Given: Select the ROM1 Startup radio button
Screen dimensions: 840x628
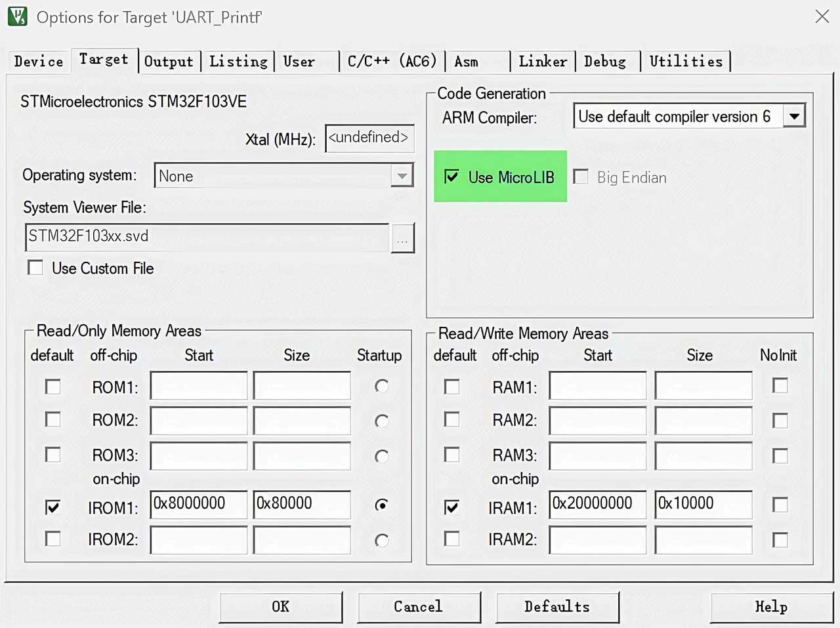Looking at the screenshot, I should coord(381,387).
